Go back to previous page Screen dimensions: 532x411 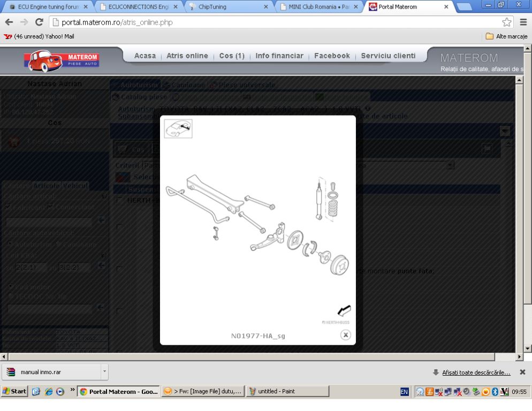[10, 23]
